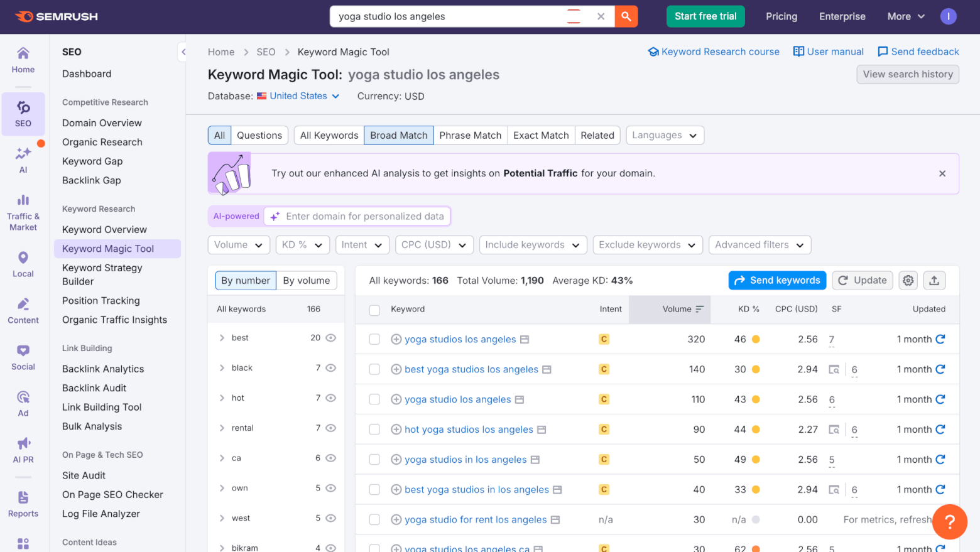Screen dimensions: 980x552
Task: Open the help widget via the question mark
Action: click(x=949, y=522)
